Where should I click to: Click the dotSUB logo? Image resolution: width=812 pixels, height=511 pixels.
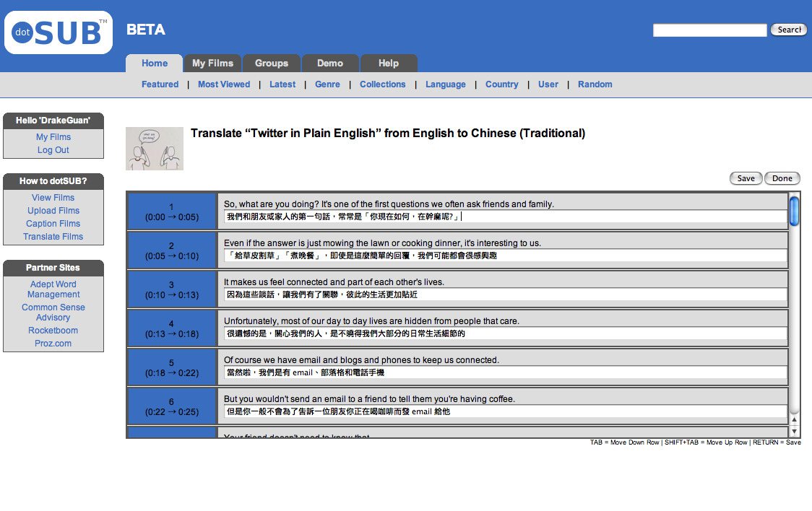pyautogui.click(x=59, y=32)
